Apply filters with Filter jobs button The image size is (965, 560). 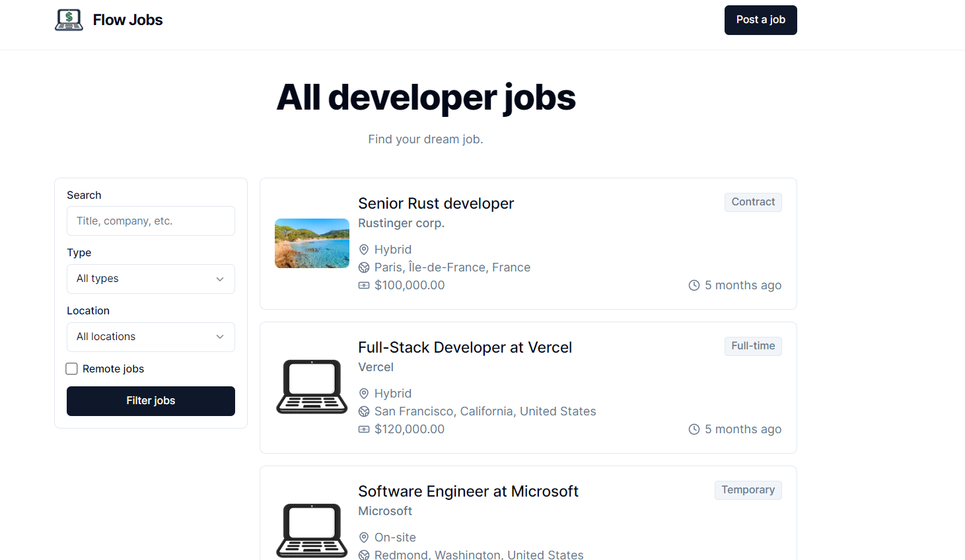tap(151, 401)
